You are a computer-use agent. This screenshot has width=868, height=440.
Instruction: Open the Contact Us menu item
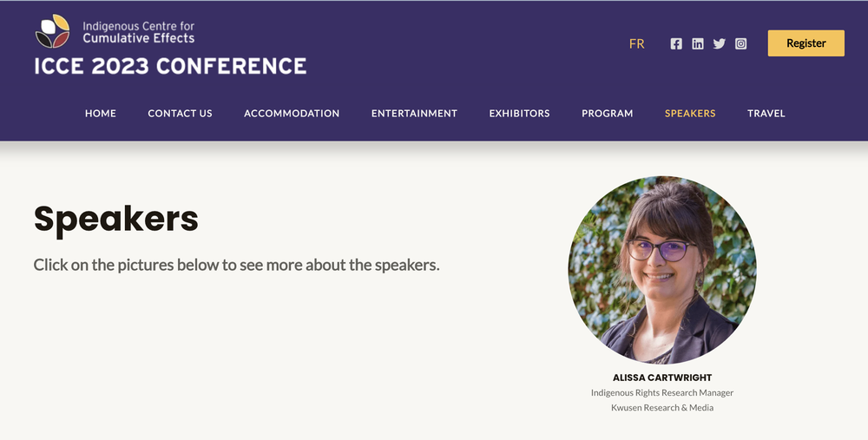click(180, 114)
